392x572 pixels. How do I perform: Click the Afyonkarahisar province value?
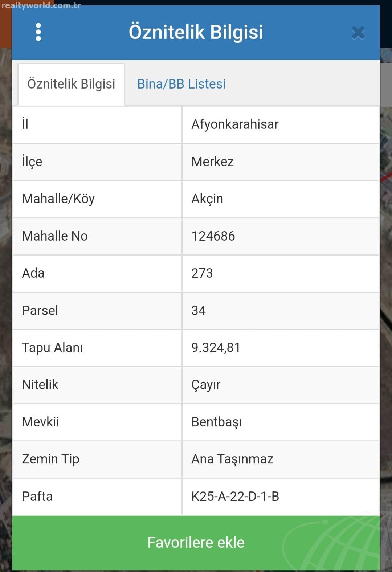pyautogui.click(x=235, y=124)
